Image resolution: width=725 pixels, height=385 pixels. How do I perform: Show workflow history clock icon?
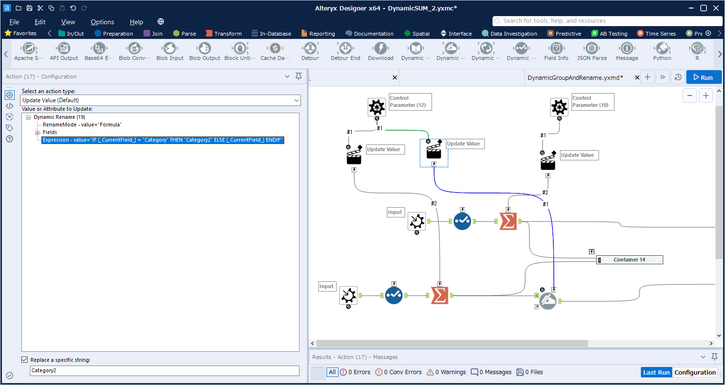tap(678, 77)
